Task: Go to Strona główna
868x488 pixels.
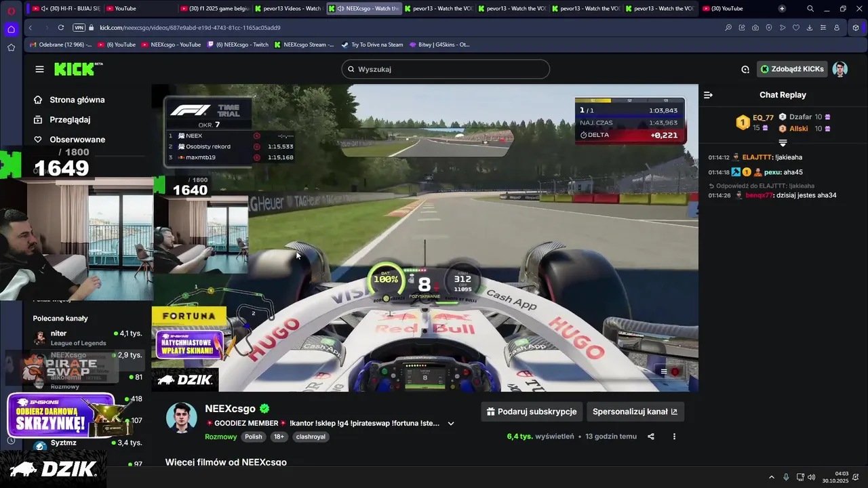Action: coord(77,100)
